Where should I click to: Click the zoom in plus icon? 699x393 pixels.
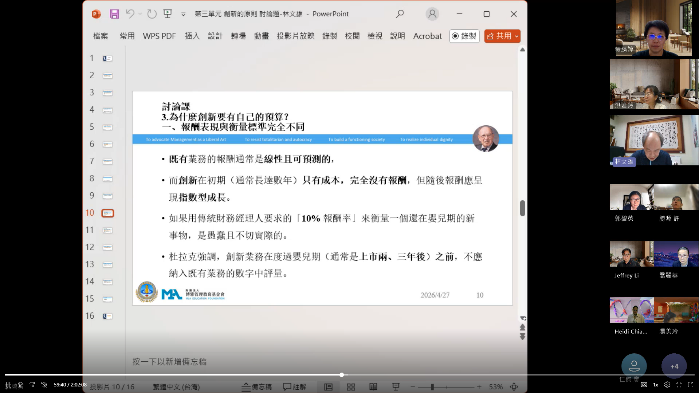coord(479,387)
